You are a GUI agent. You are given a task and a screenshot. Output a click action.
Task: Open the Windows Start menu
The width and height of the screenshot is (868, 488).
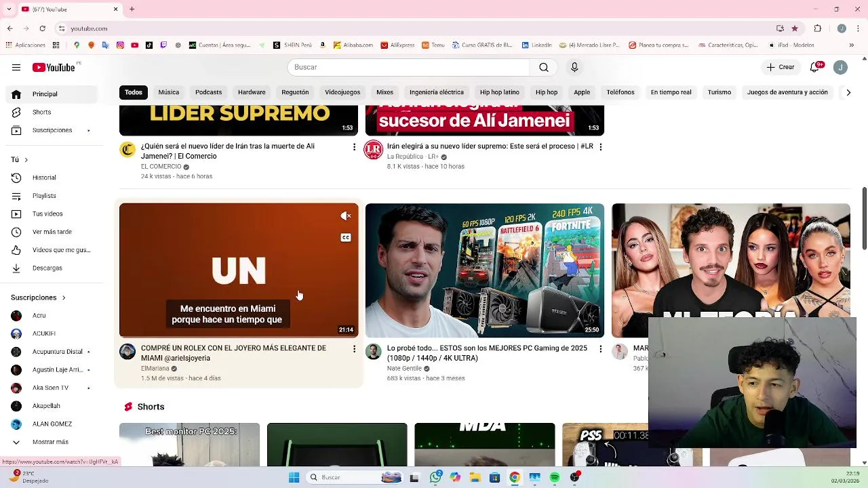[294, 477]
